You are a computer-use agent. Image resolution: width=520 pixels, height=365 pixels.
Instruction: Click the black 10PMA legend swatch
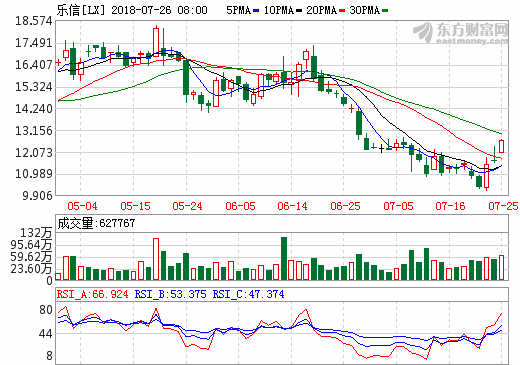point(299,11)
